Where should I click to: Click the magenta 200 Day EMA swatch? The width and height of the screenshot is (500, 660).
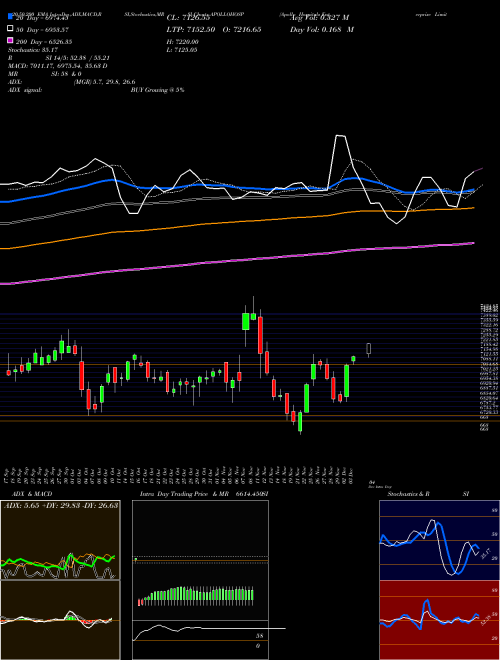(x=10, y=40)
